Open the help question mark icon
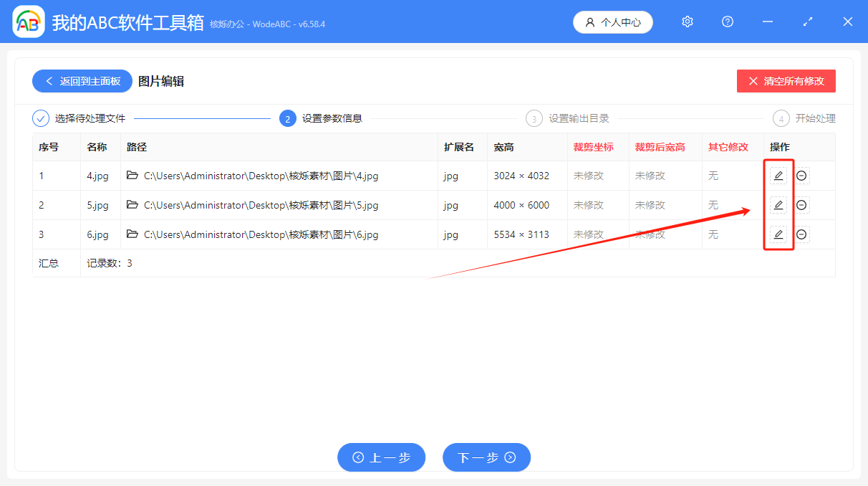This screenshot has height=486, width=868. tap(728, 22)
